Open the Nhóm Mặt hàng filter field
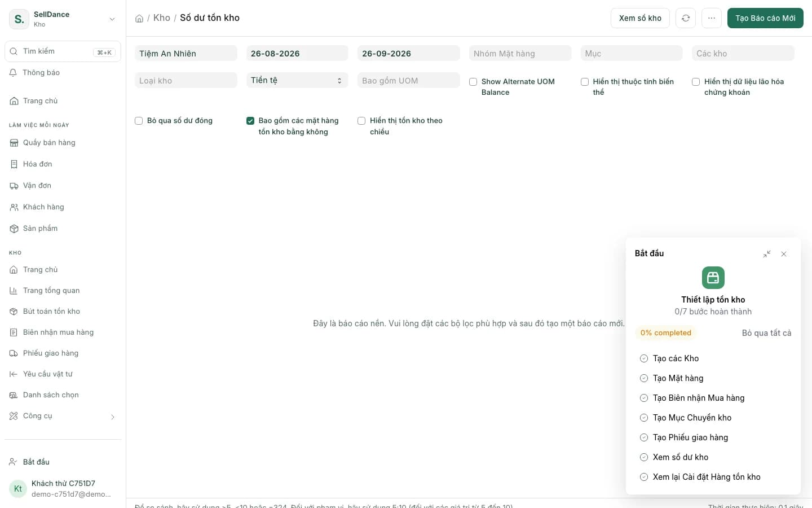 (520, 54)
